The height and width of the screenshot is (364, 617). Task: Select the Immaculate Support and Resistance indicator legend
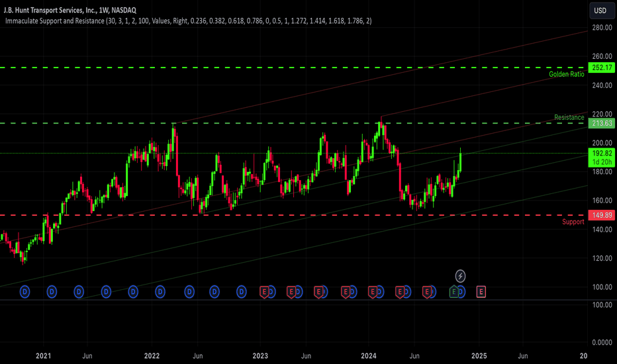tap(188, 21)
